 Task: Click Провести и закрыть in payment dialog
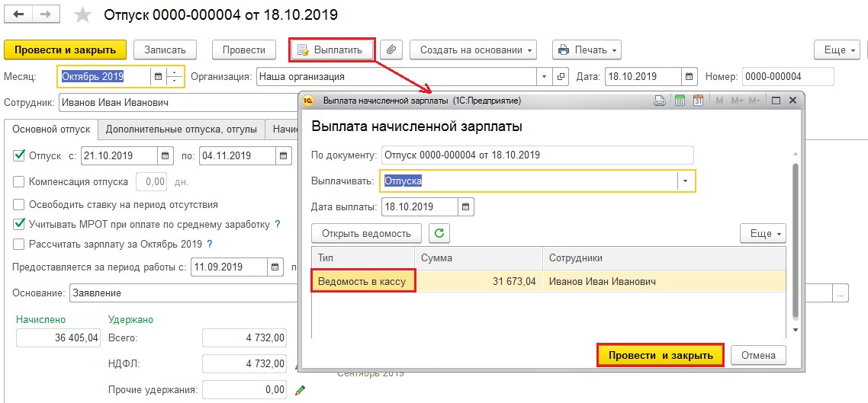[660, 355]
